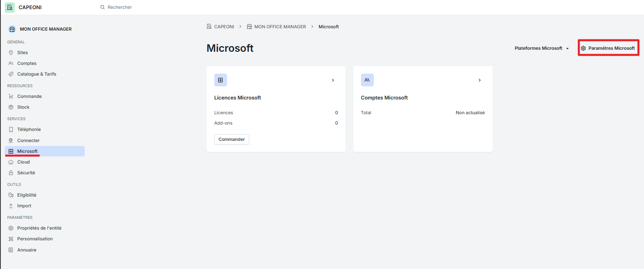Select Stock in the sidebar

tap(45, 107)
